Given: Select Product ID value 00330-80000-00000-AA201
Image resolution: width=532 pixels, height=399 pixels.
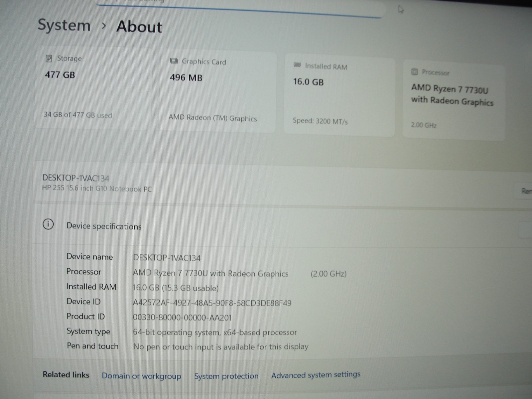Looking at the screenshot, I should pos(182,318).
